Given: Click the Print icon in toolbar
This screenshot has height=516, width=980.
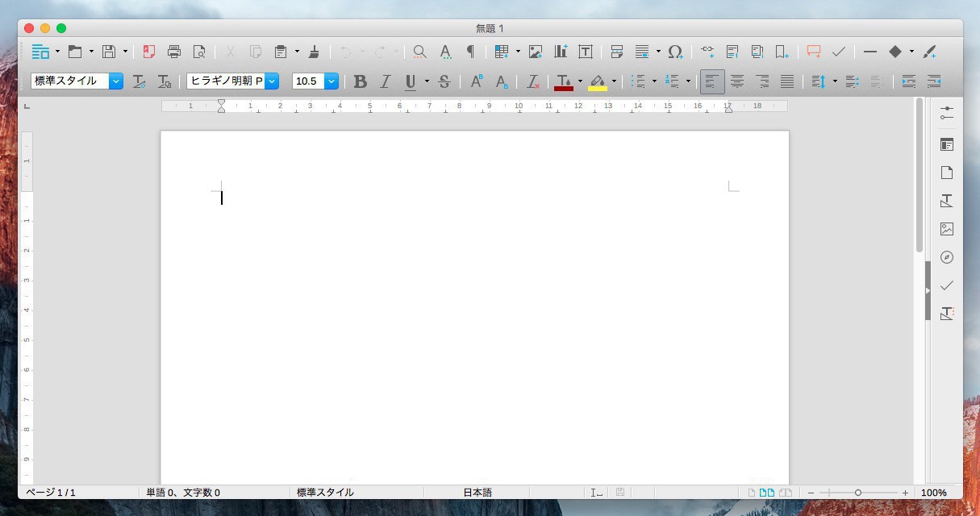Looking at the screenshot, I should point(174,52).
